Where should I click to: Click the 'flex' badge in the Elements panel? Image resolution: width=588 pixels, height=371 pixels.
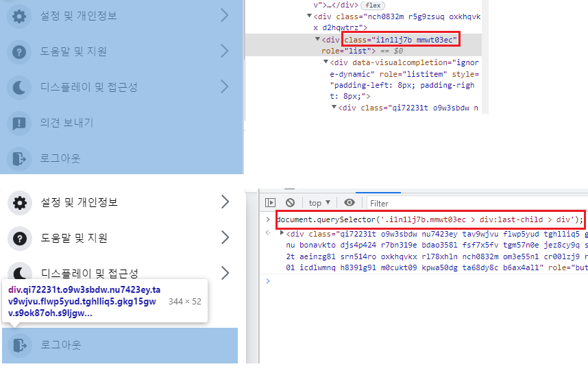(373, 5)
